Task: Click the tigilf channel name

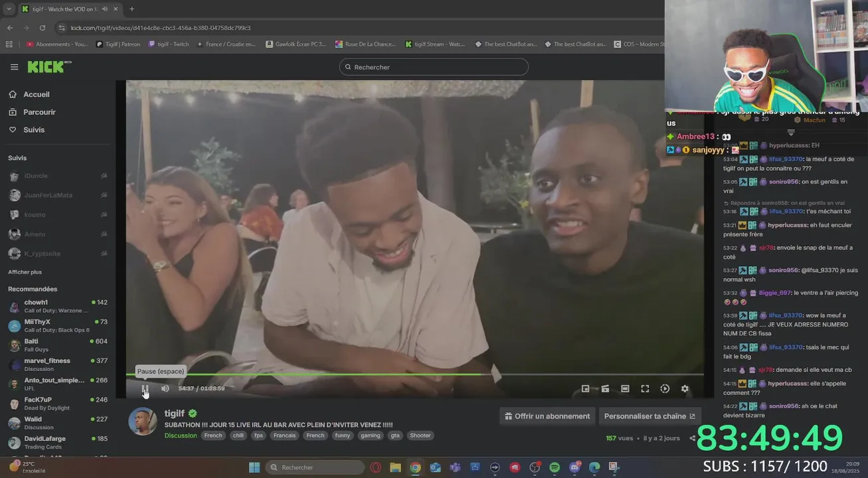Action: pos(175,413)
